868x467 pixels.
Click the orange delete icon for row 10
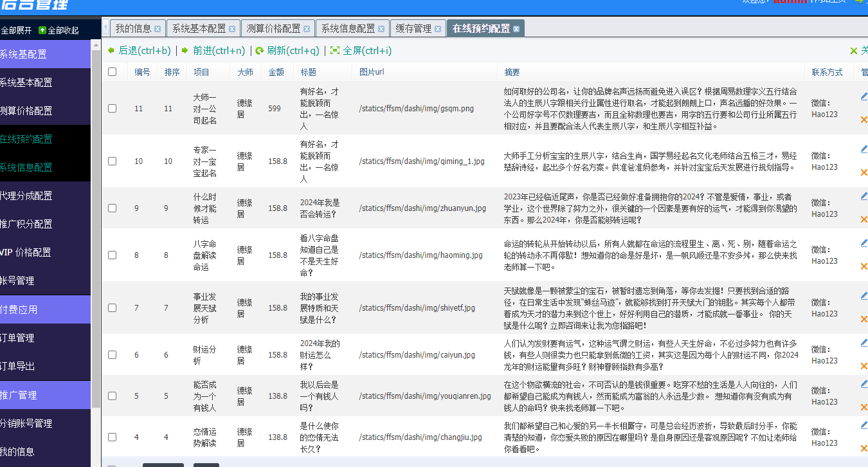[x=863, y=172]
